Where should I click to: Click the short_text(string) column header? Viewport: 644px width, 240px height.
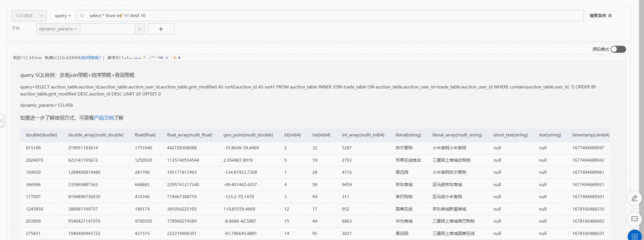tap(511, 135)
